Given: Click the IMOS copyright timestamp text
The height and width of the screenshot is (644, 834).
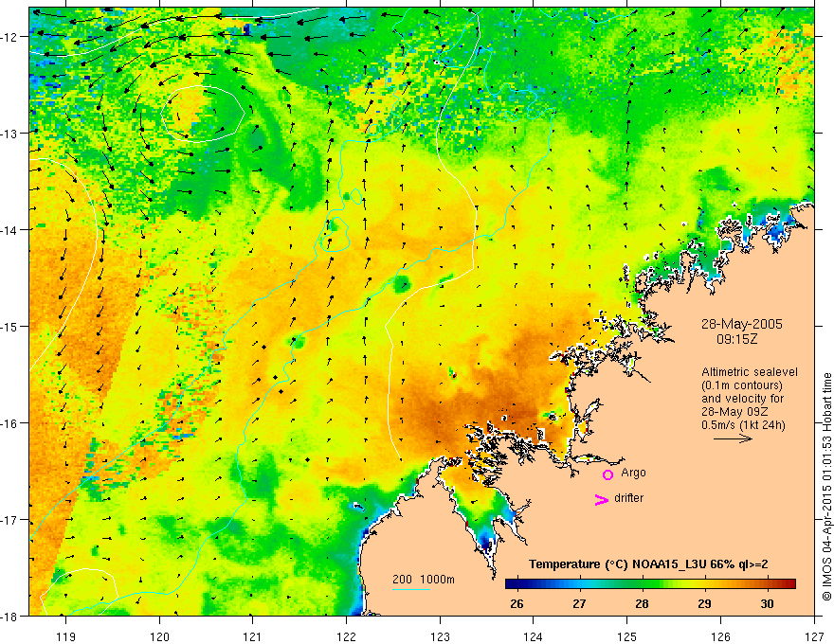Looking at the screenshot, I should point(826,486).
